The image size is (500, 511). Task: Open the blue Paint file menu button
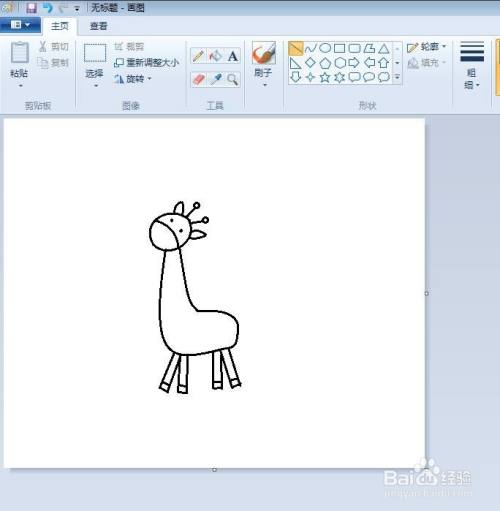20,25
